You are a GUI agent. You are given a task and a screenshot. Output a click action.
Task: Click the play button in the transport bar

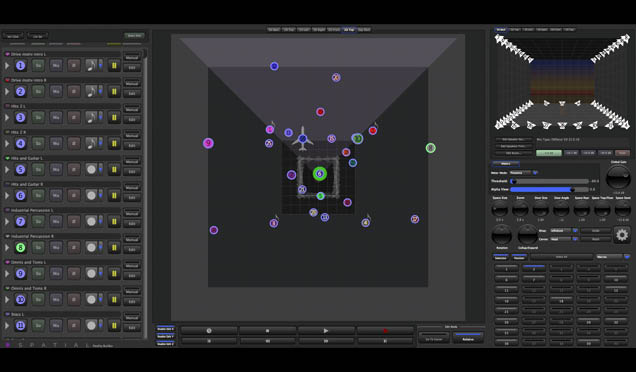[x=326, y=331]
